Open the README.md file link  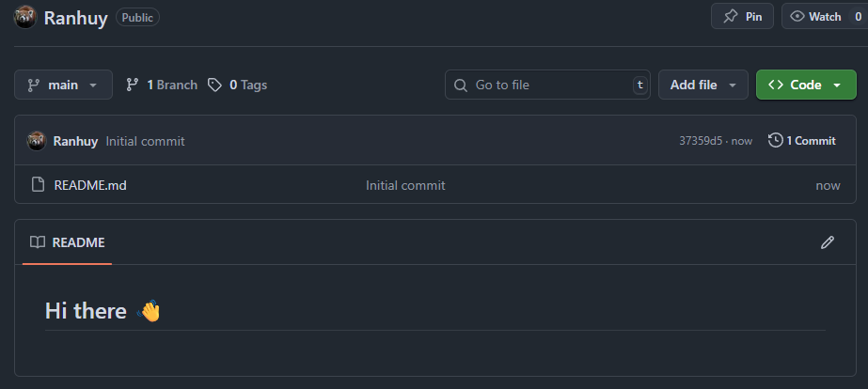(x=90, y=185)
